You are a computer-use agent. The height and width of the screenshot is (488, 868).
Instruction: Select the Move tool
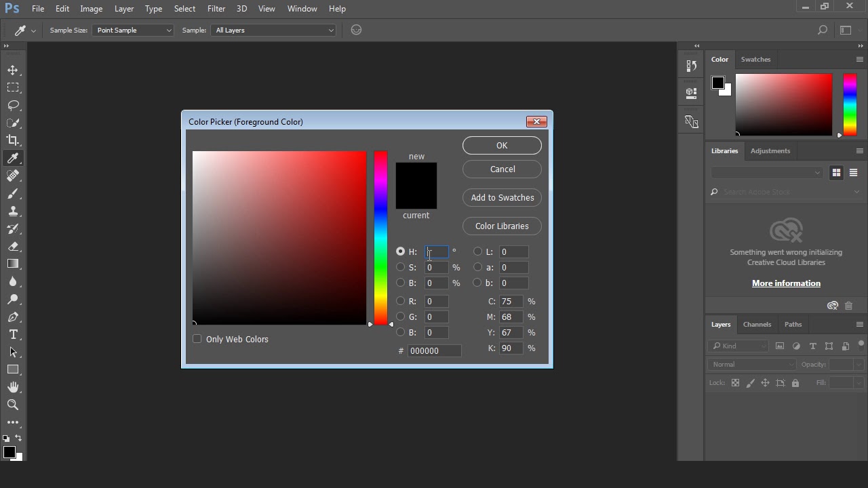13,70
